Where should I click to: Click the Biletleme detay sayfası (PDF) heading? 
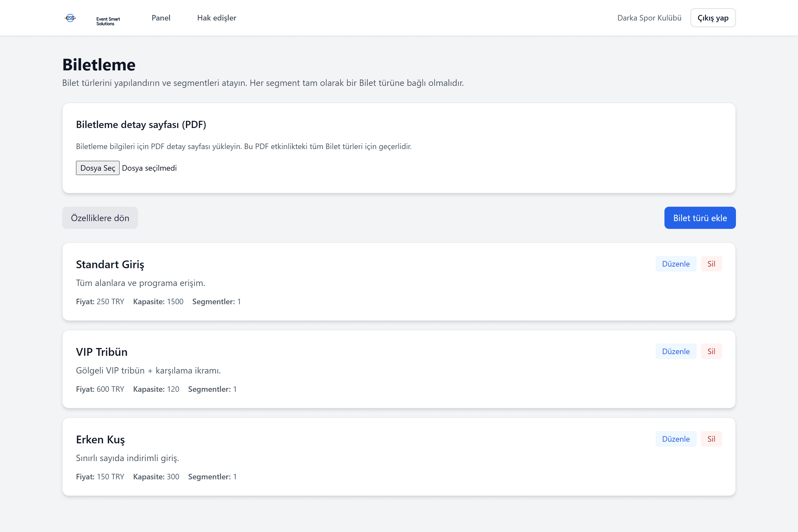point(141,124)
